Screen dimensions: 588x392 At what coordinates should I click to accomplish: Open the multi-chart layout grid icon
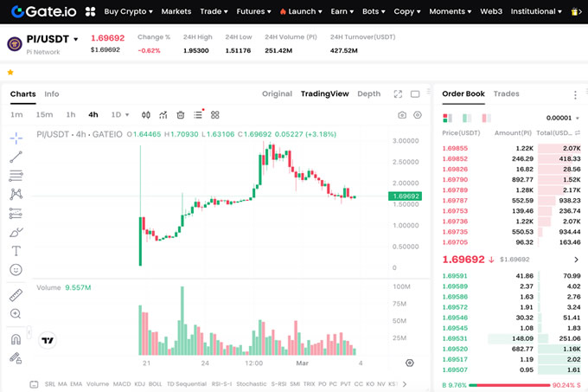click(214, 115)
